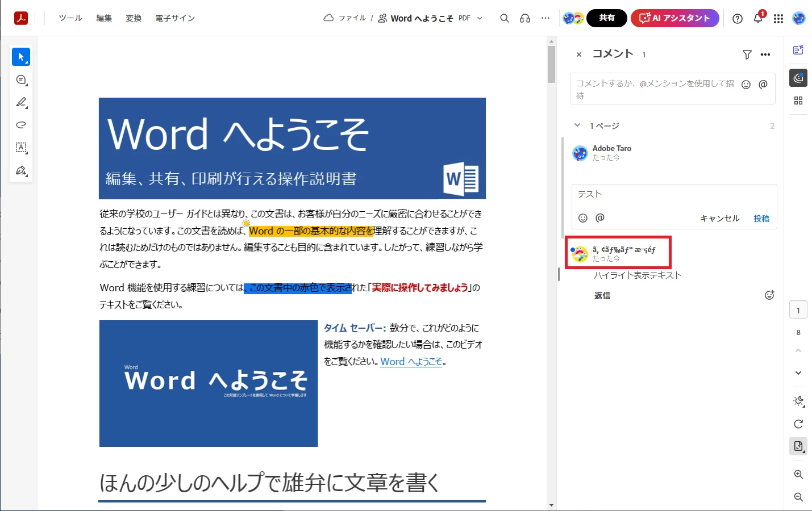Click the Word へようこそ video thumbnail
The image size is (812, 511).
tap(209, 383)
